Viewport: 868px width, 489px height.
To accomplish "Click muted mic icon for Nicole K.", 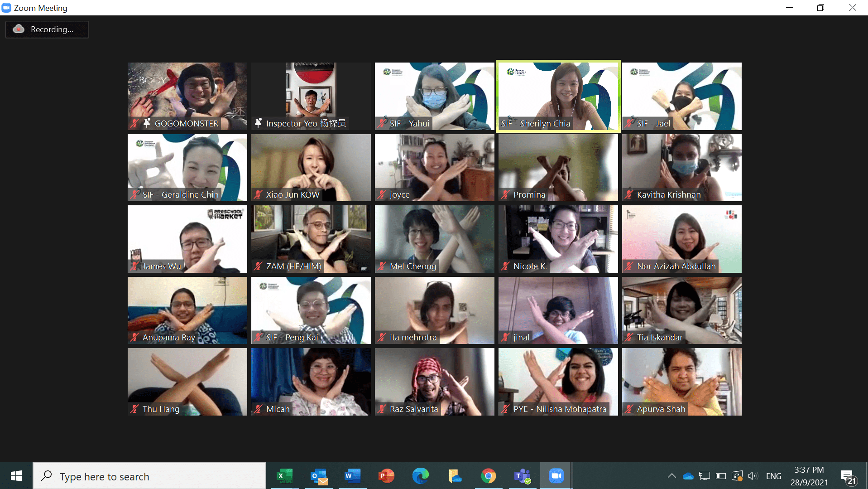I will coord(505,266).
